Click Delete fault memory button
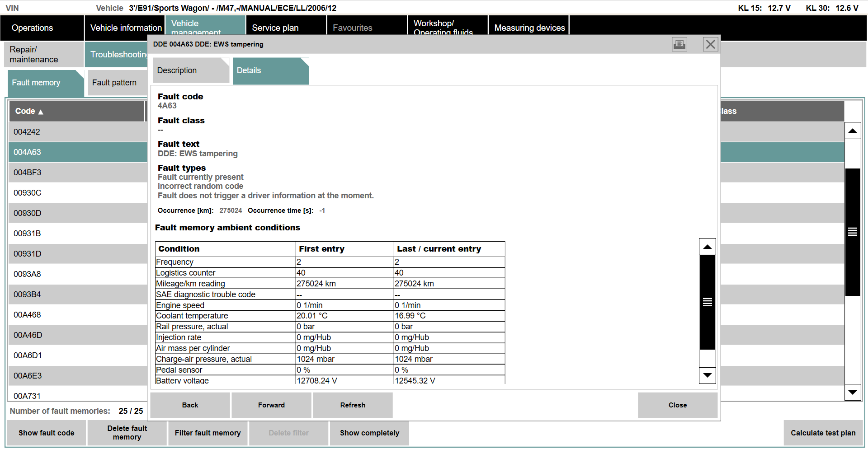Screen dimensions: 868x449 [x=127, y=433]
